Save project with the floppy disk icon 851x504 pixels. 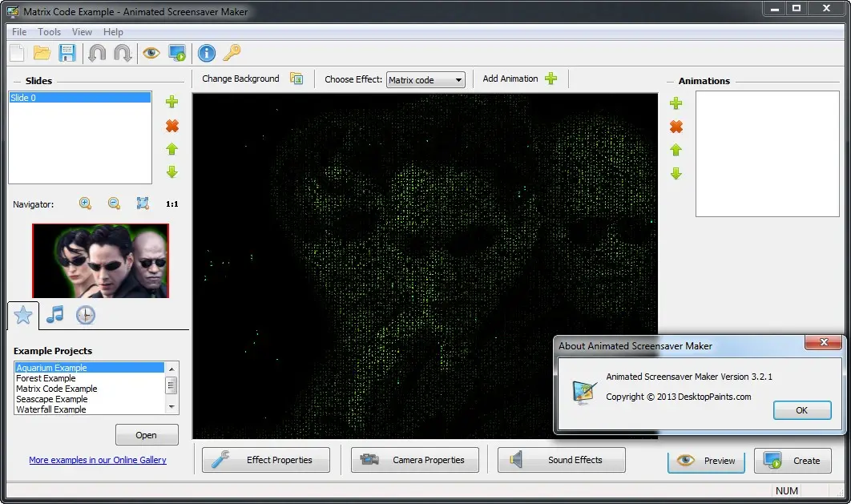pyautogui.click(x=67, y=53)
